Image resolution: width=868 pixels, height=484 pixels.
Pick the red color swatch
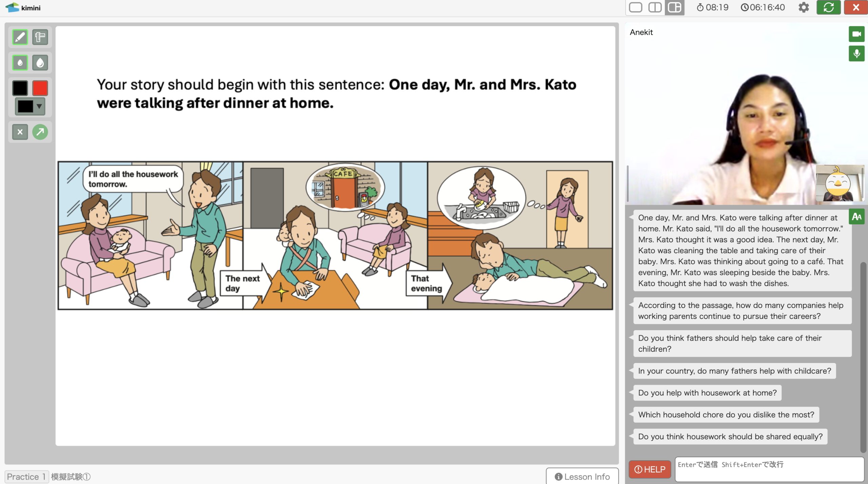40,88
